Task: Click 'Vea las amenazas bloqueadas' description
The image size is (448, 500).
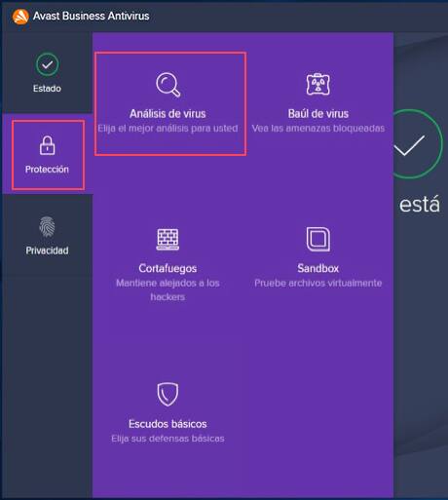Action: pos(318,129)
